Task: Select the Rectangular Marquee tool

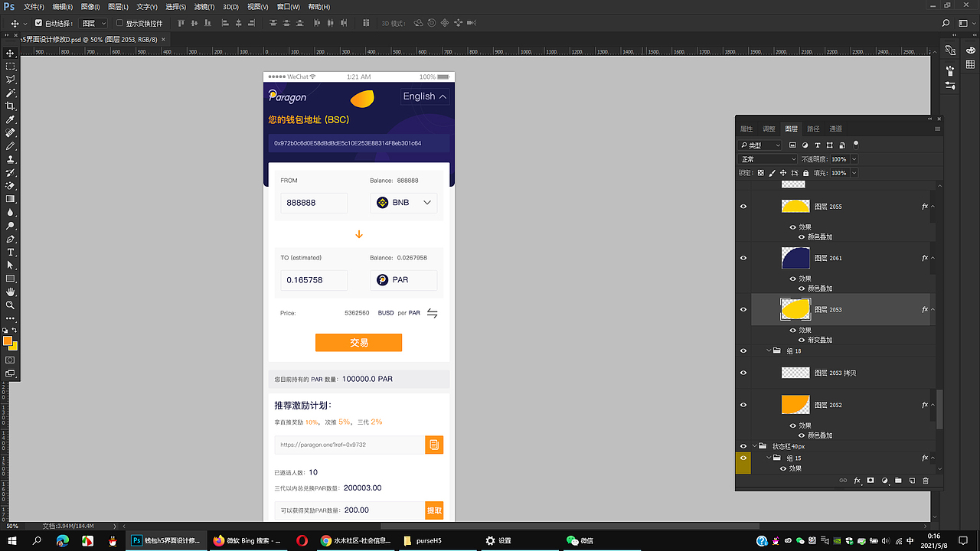Action: tap(11, 67)
